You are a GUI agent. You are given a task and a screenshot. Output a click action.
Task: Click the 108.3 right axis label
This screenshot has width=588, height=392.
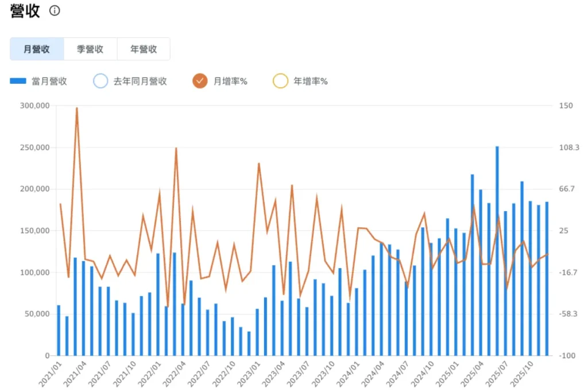pos(569,148)
